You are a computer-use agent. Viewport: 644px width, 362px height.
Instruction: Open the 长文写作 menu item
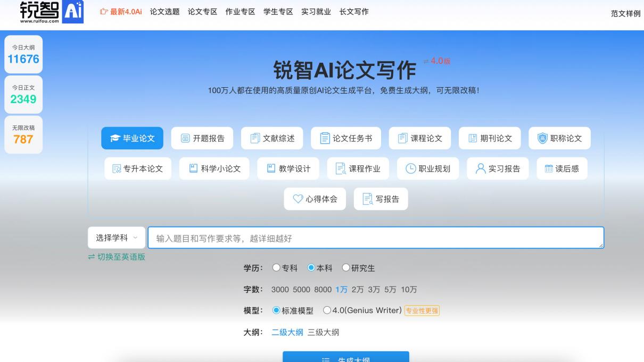tap(354, 12)
